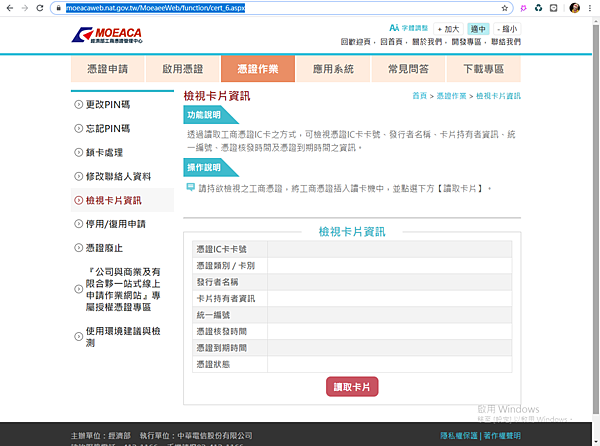600x446 pixels.
Task: Open 停用/復用申請 sidebar item
Action: [116, 224]
